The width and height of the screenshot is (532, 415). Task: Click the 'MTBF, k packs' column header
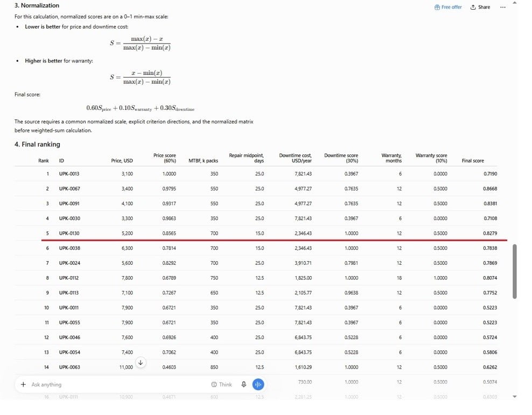click(x=203, y=161)
